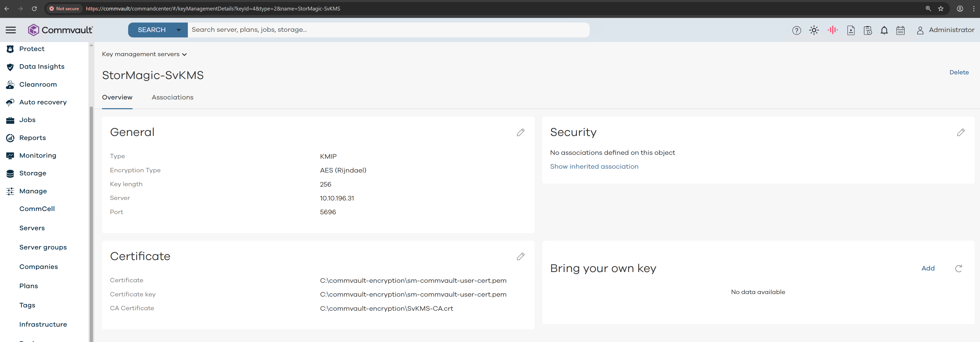
Task: Go back in the browser
Action: [x=7, y=8]
